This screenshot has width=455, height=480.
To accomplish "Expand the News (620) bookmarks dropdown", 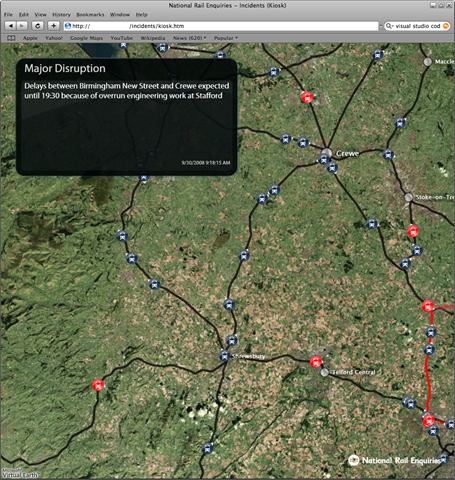I will pos(190,38).
